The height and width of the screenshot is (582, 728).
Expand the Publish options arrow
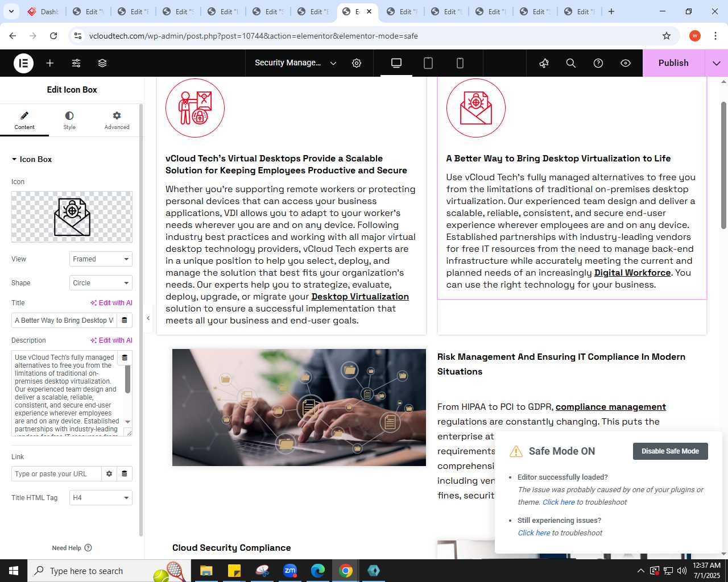click(x=717, y=63)
